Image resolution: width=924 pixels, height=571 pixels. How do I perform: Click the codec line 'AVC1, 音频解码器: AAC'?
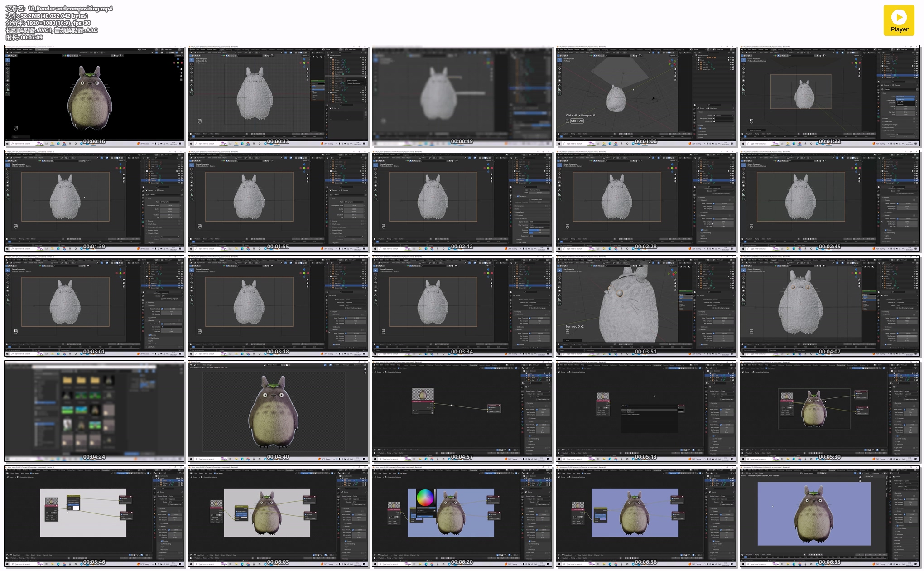pyautogui.click(x=67, y=30)
